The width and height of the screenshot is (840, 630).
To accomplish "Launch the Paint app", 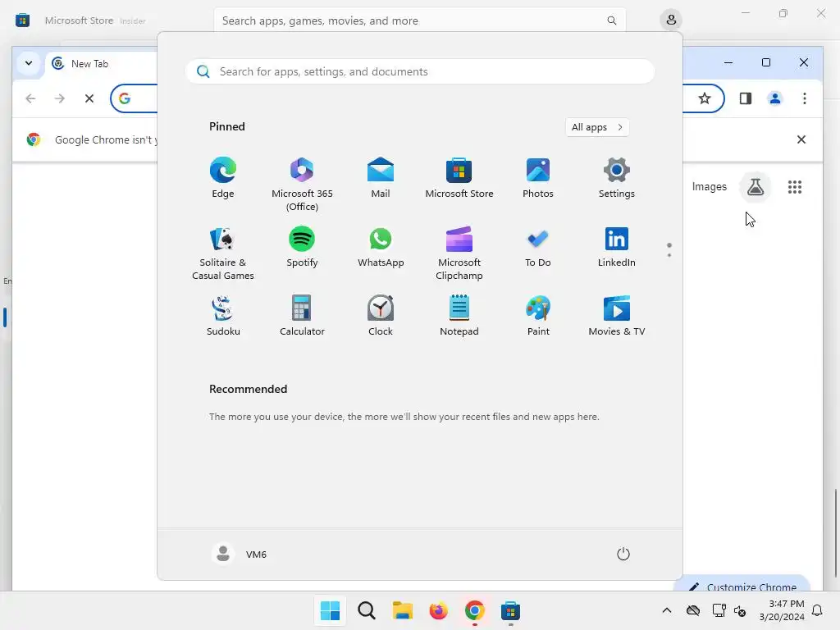I will pos(538,316).
